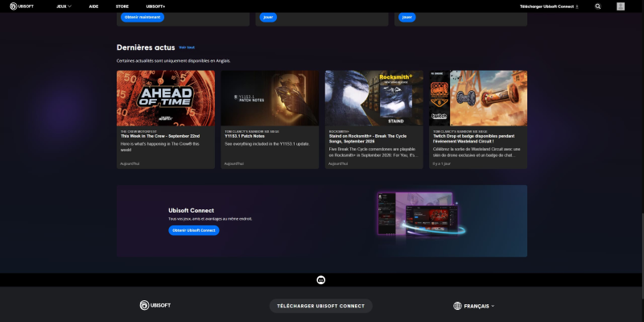Click the TÉLÉCHARGER UBISOFT CONNECT footer button

(320, 306)
